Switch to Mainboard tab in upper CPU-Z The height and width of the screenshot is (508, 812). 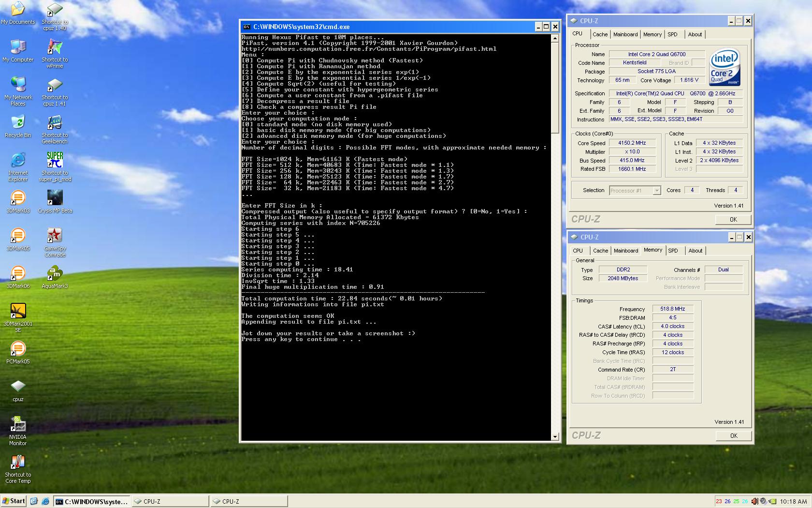(625, 34)
